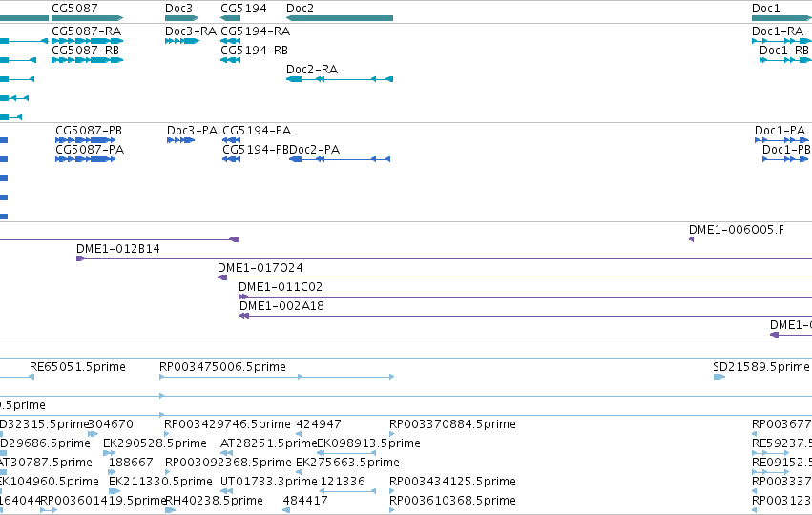Screen dimensions: 812x515
Task: Select the Doc3 gene arrow glyph
Action: [181, 18]
